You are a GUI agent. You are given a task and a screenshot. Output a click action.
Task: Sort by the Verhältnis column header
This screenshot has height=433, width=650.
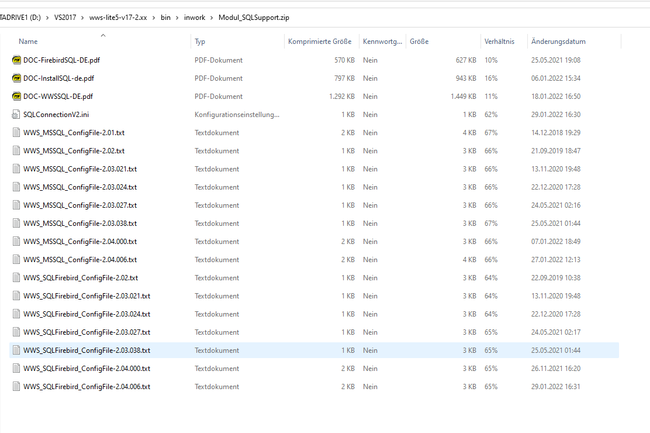point(499,41)
